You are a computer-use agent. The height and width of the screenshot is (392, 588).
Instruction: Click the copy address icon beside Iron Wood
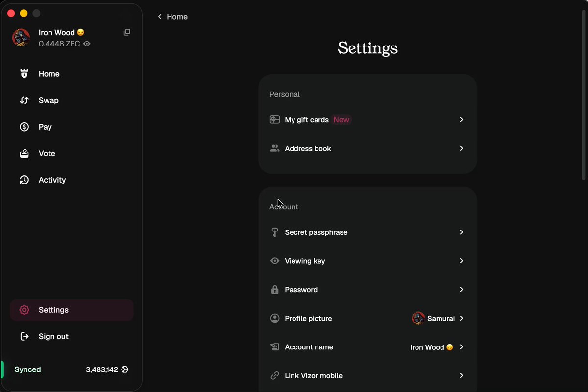(x=127, y=32)
